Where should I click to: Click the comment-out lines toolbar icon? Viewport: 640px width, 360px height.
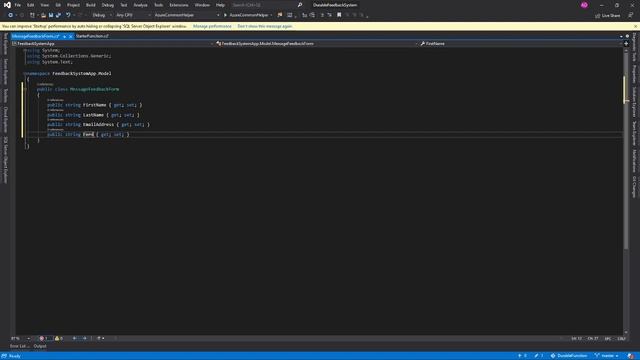(x=322, y=15)
